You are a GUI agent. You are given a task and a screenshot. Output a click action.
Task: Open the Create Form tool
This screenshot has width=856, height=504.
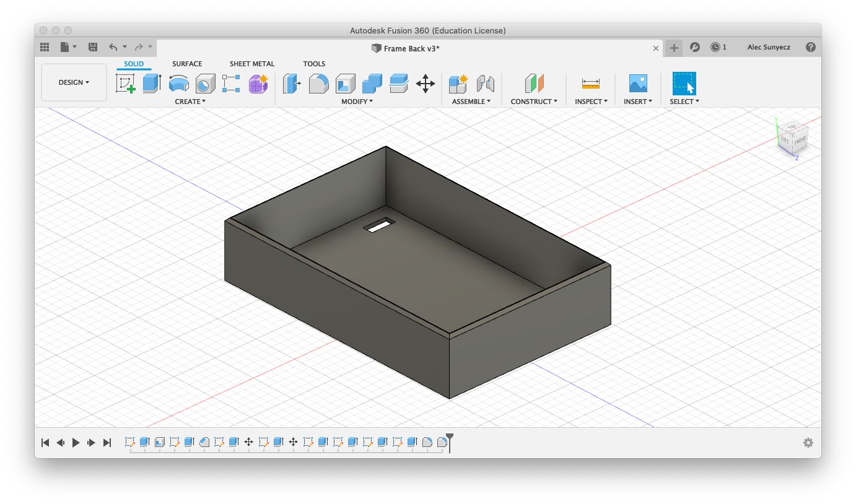pos(258,83)
